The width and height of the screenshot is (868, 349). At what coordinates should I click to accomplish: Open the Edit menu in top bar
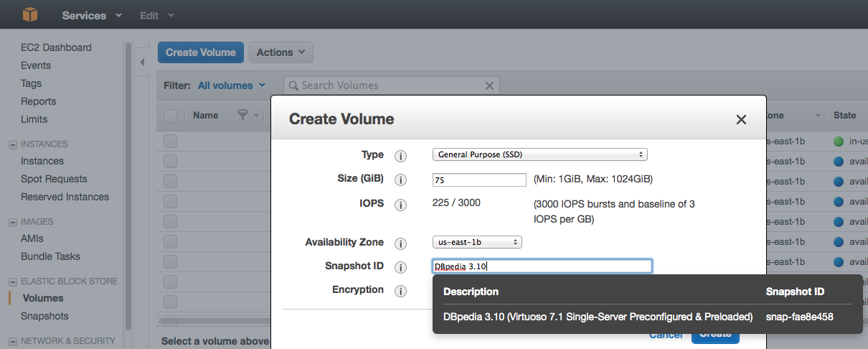pos(156,15)
